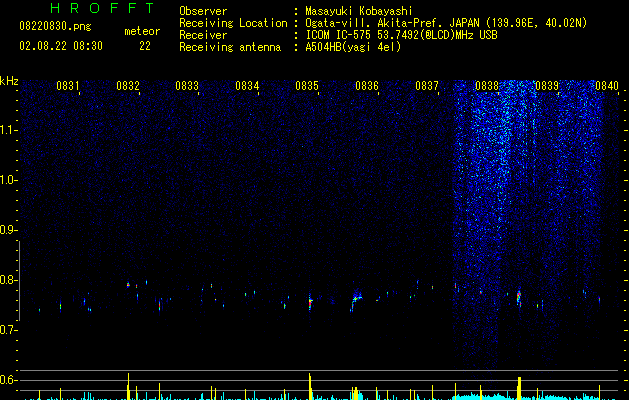This screenshot has width=629, height=400.
Task: Click the kHz axis unit label
Action: pos(9,81)
